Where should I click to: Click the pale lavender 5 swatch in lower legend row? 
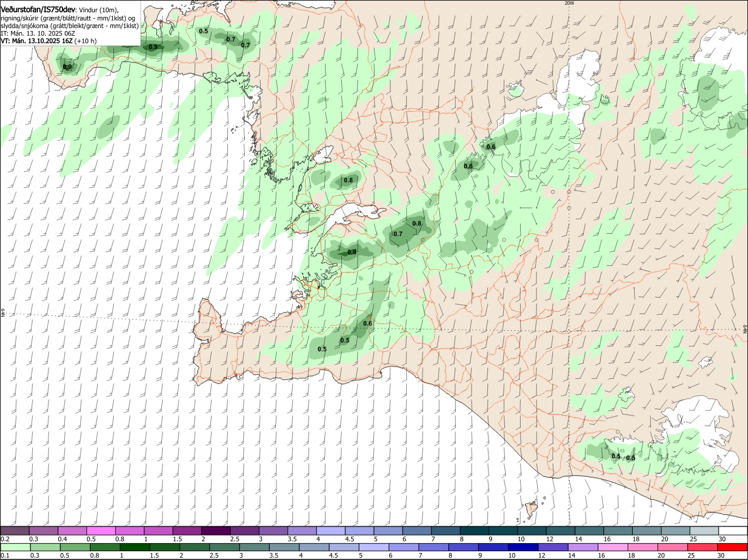pos(374,547)
